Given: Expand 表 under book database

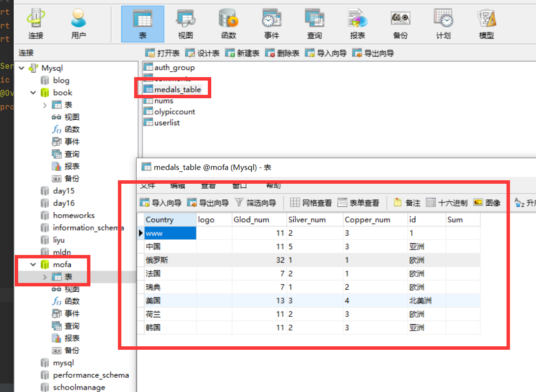Looking at the screenshot, I should [45, 105].
